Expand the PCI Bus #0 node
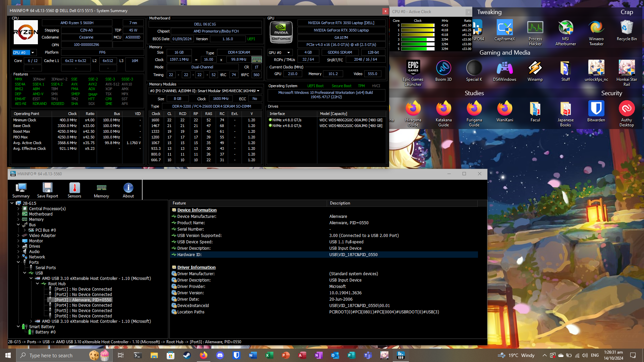 point(25,230)
